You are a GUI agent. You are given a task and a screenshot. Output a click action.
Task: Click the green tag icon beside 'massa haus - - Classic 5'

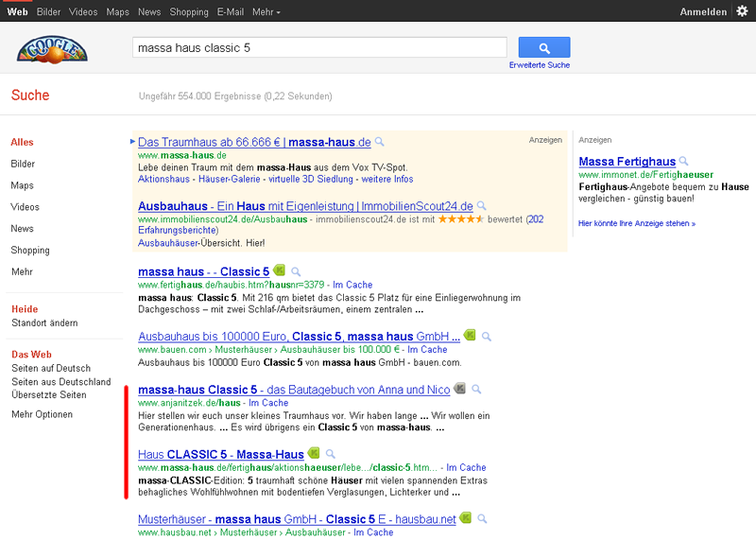point(279,270)
